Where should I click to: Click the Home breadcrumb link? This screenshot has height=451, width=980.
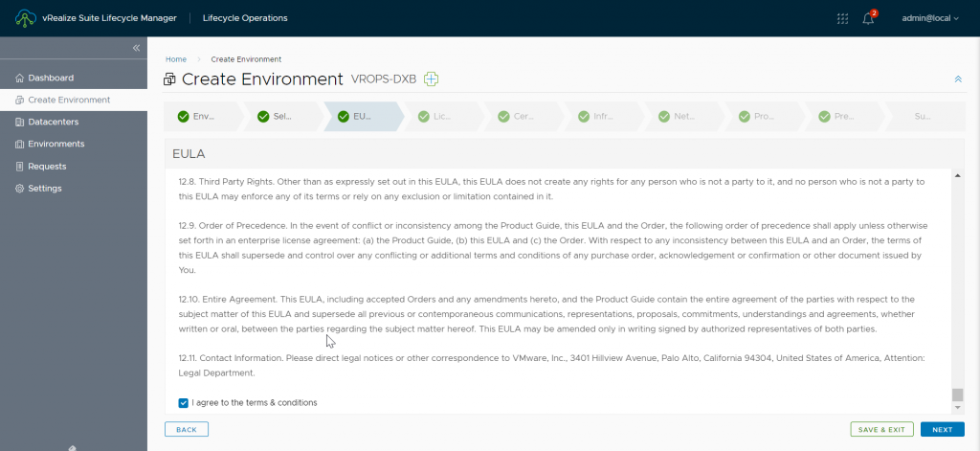176,59
